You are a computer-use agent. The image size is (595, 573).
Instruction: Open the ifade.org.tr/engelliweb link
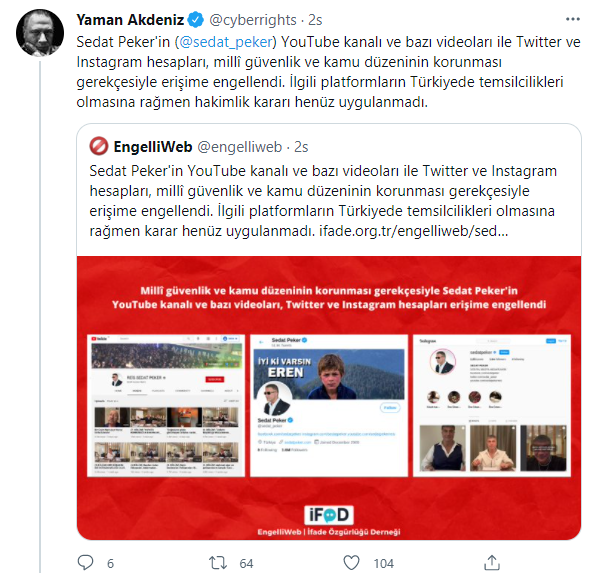pos(413,231)
